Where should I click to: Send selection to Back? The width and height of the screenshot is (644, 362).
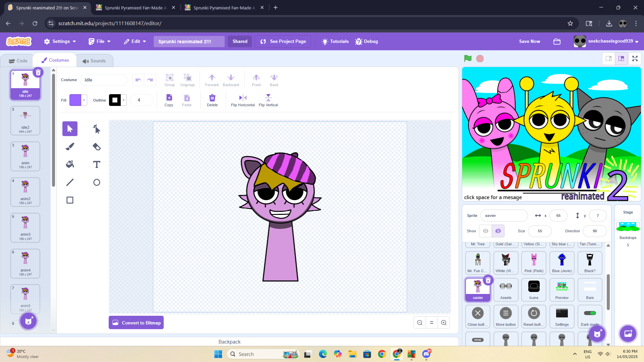point(274,80)
